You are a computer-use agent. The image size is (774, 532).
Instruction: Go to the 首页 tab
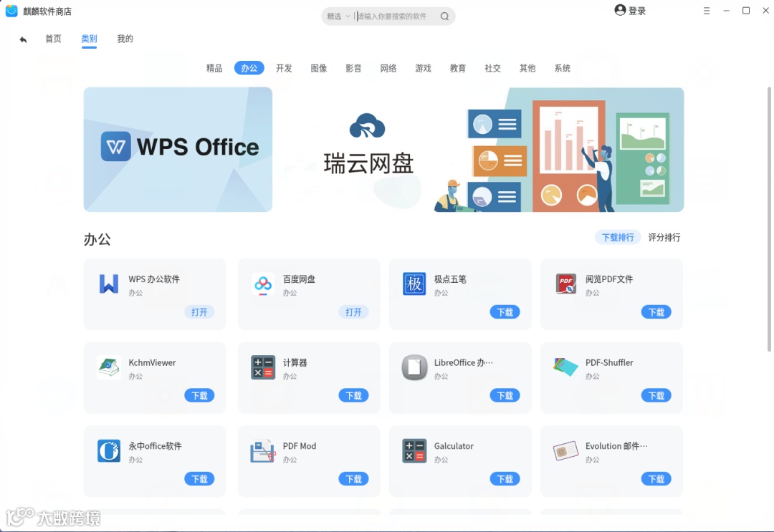tap(53, 39)
